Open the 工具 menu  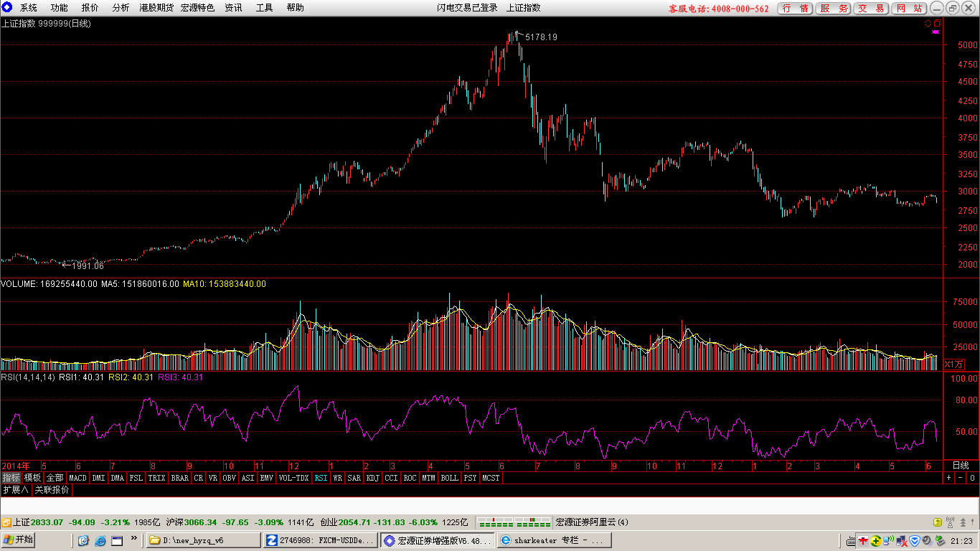tap(265, 8)
